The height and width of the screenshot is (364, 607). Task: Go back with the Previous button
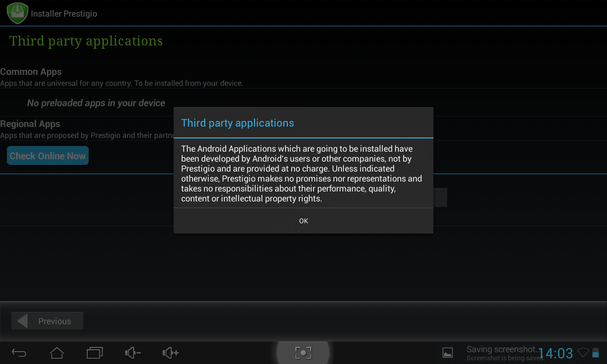click(47, 321)
